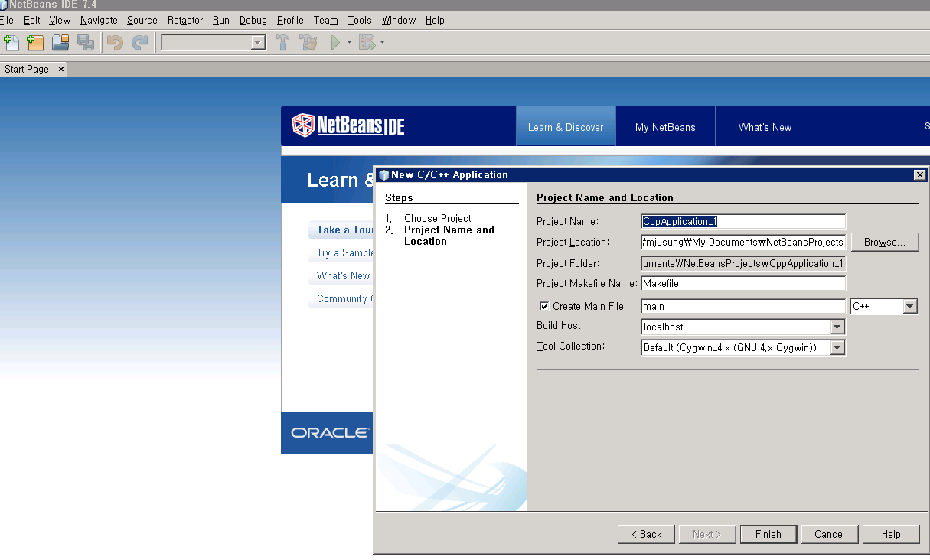930x560 pixels.
Task: Switch to the My NetBeans tab
Action: 665,127
